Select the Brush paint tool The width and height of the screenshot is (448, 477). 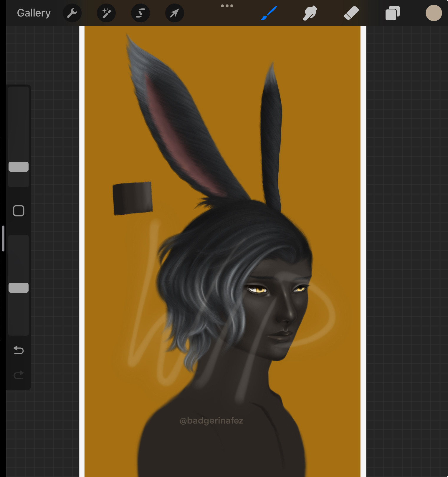coord(269,13)
